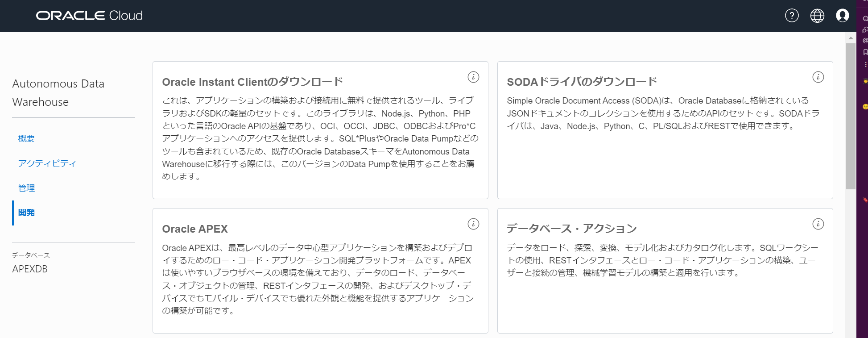Image resolution: width=868 pixels, height=338 pixels.
Task: Select 管理 in the sidebar
Action: pos(26,188)
